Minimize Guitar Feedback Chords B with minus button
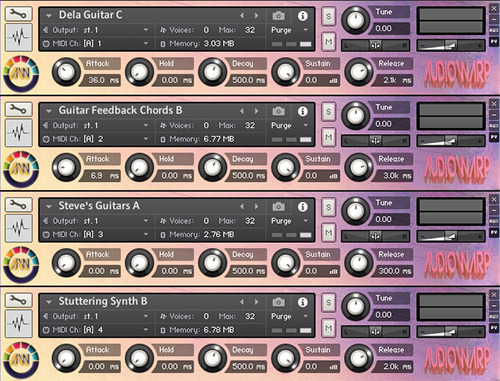Screen dimensions: 500x381 (494, 115)
